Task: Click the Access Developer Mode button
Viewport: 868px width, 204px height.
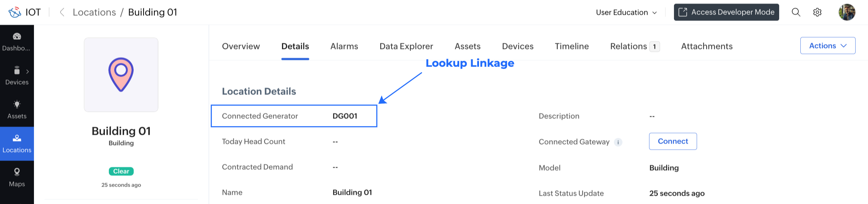Action: [726, 12]
